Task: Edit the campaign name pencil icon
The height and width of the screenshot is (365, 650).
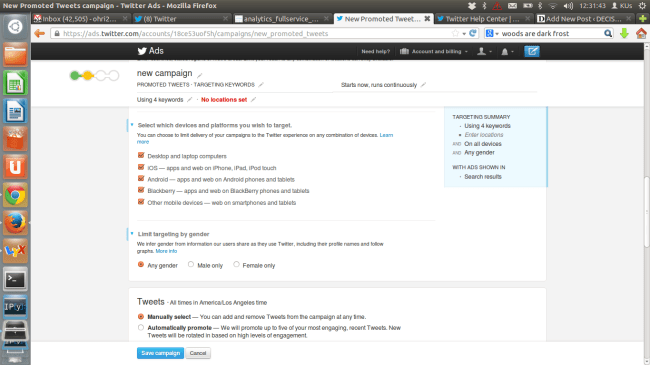Action: (199, 75)
